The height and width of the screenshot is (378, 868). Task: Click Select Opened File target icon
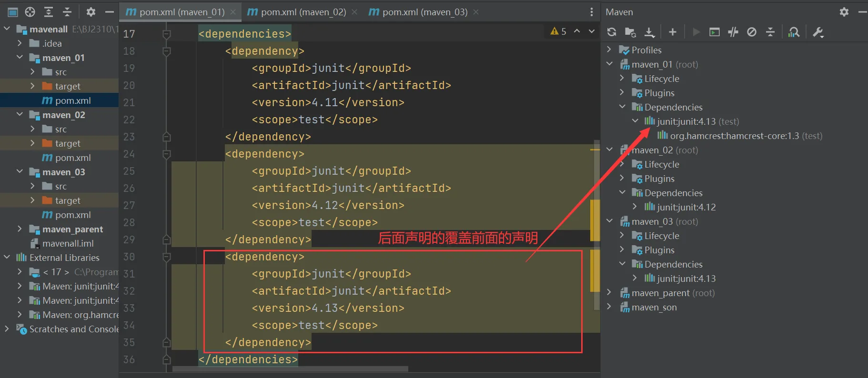tap(30, 12)
